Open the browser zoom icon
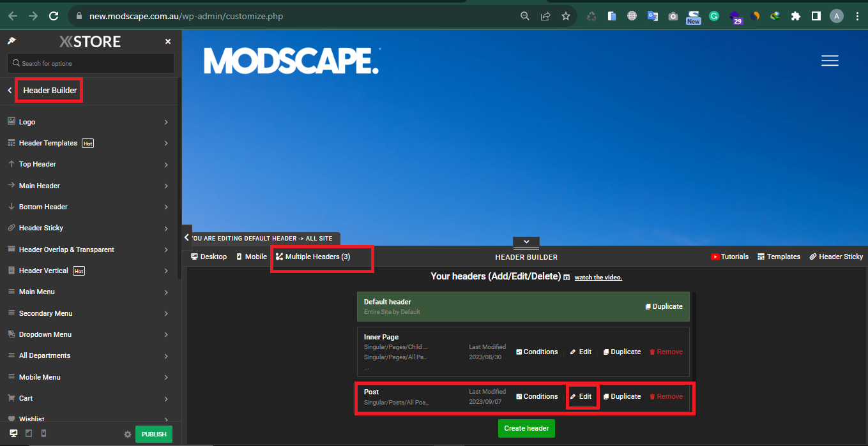The height and width of the screenshot is (446, 868). (525, 16)
